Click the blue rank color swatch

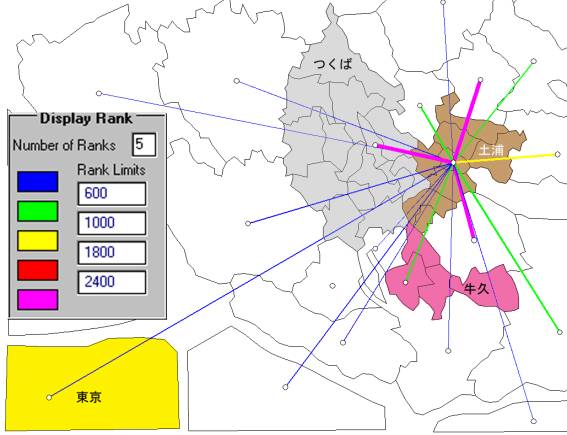38,182
